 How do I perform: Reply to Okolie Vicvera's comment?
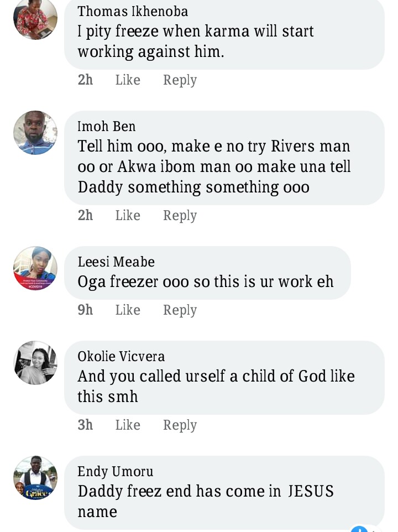180,425
